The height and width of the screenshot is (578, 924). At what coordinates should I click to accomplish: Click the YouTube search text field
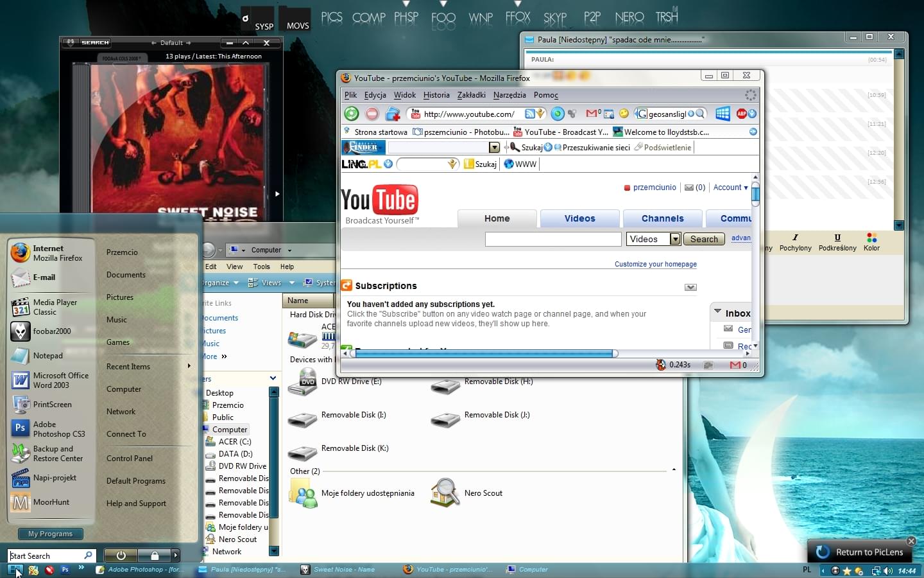pos(553,239)
